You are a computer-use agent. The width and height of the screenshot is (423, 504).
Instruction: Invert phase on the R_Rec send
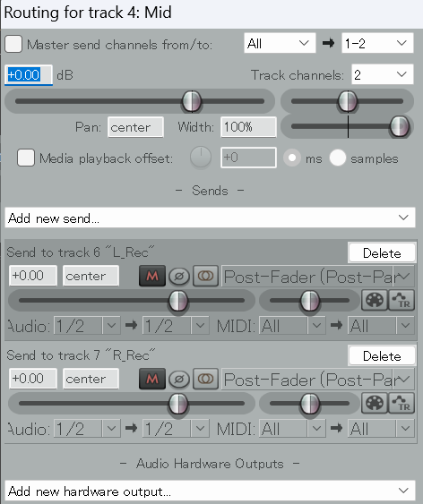179,379
